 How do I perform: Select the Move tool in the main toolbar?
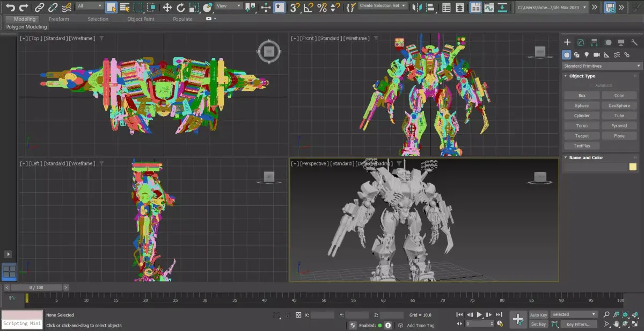(x=167, y=8)
